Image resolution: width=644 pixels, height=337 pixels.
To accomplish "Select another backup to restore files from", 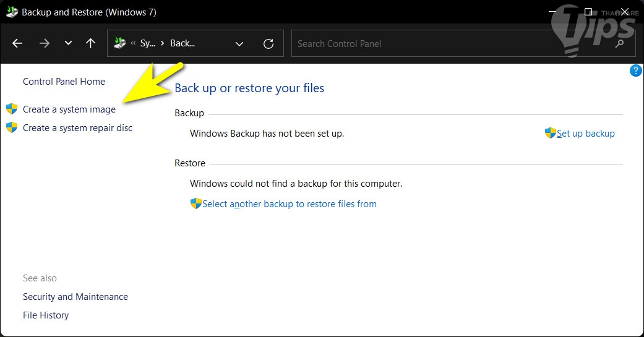I will pyautogui.click(x=289, y=204).
